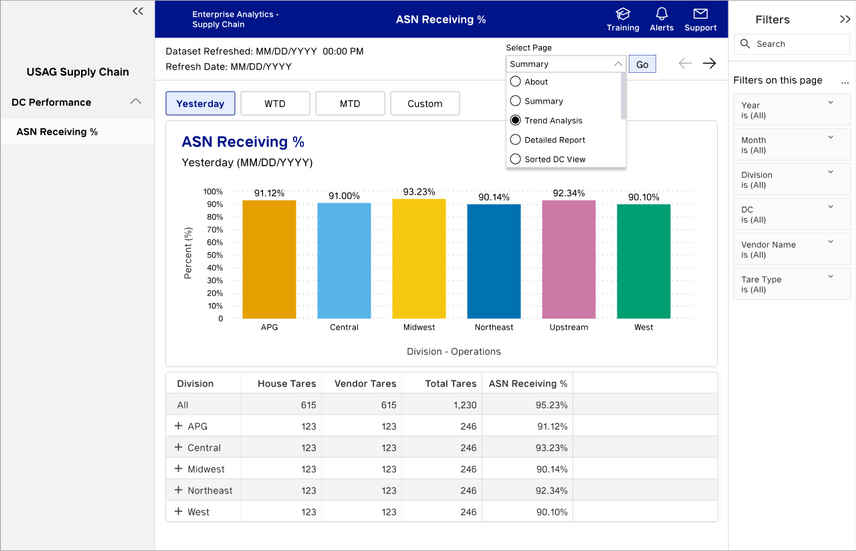856x551 pixels.
Task: Collapse DC Performance section
Action: tap(135, 102)
